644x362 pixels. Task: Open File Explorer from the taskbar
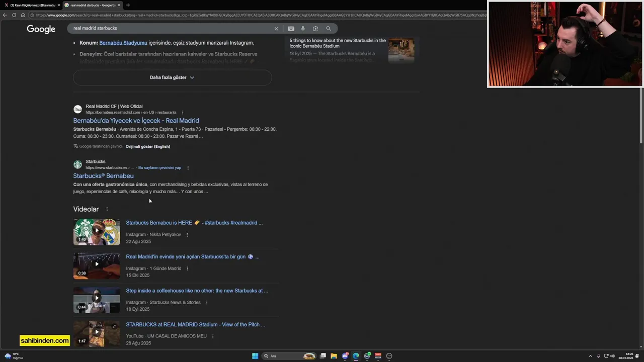tap(334, 356)
